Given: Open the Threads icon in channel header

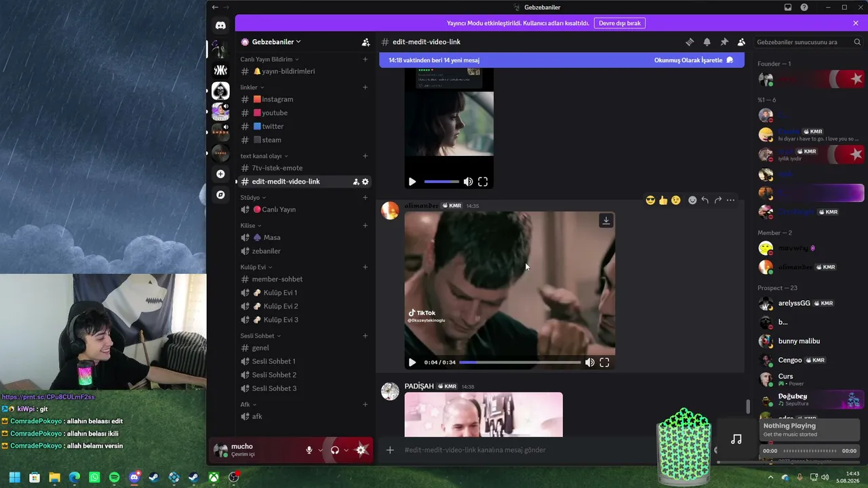Looking at the screenshot, I should pos(690,42).
